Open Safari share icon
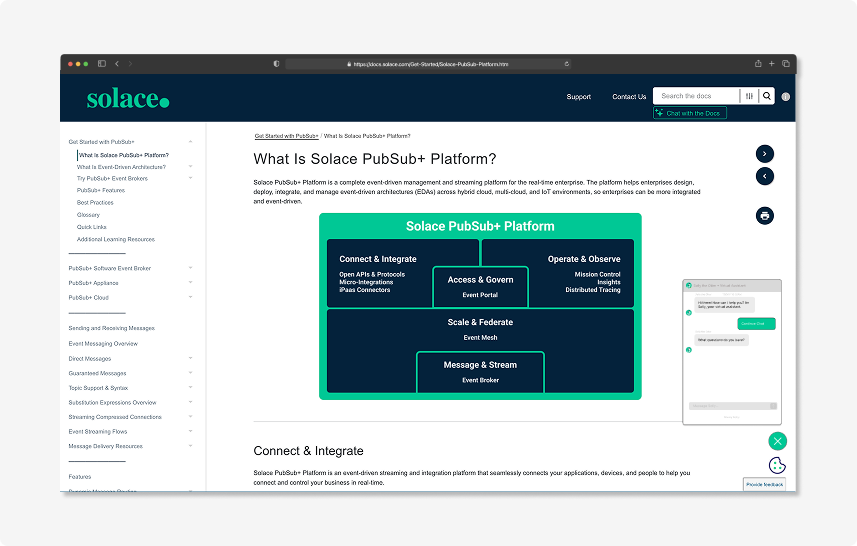The image size is (857, 546). [x=758, y=63]
